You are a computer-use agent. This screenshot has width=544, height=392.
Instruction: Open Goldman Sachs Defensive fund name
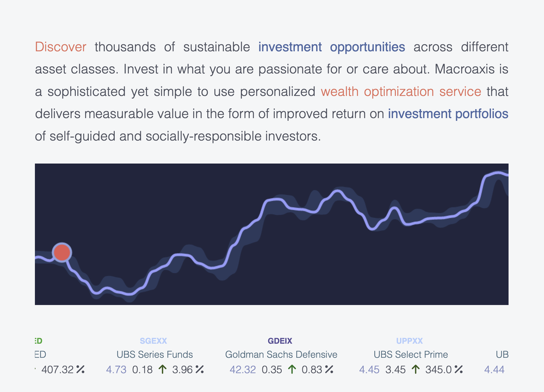tap(281, 354)
